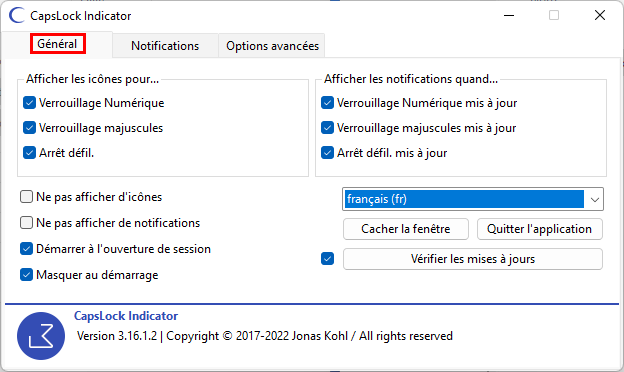Enable Ne pas afficher de notifications
Image resolution: width=624 pixels, height=372 pixels.
[26, 223]
